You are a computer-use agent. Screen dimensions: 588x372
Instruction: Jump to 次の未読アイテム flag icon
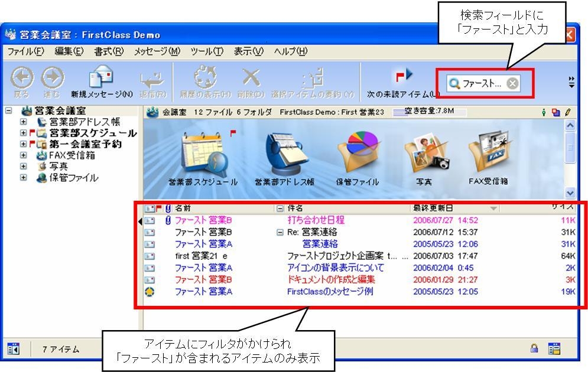(x=404, y=76)
